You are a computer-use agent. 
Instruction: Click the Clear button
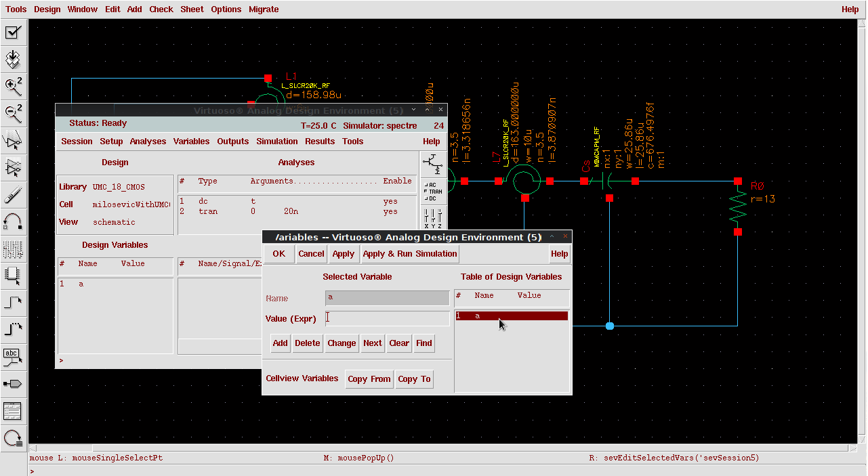(x=399, y=343)
